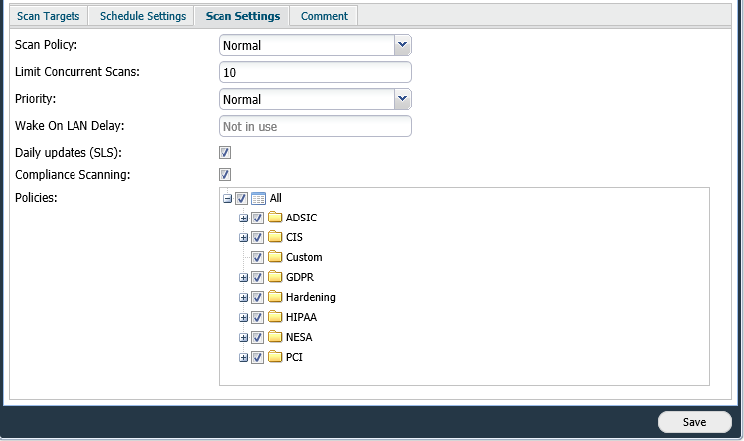The image size is (744, 441).
Task: Click the NESA folder icon
Action: [275, 338]
